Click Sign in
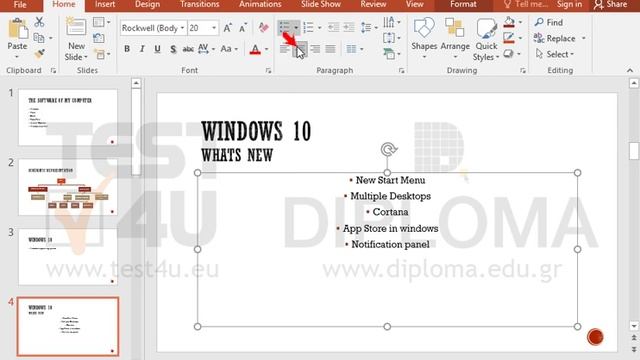640x360 pixels. coord(569,4)
